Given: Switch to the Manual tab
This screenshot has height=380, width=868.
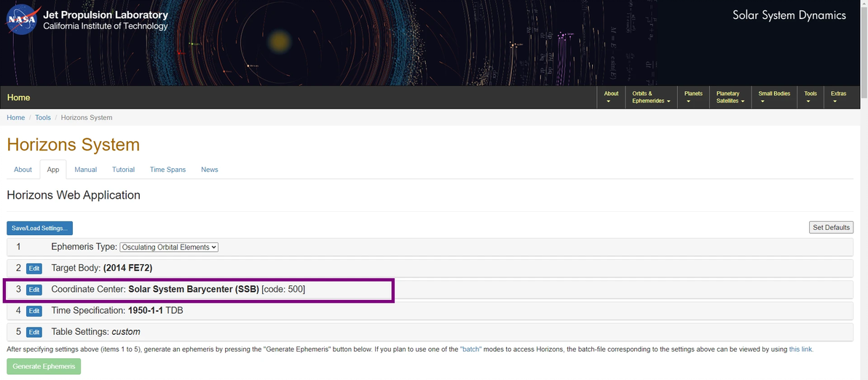Looking at the screenshot, I should tap(85, 170).
